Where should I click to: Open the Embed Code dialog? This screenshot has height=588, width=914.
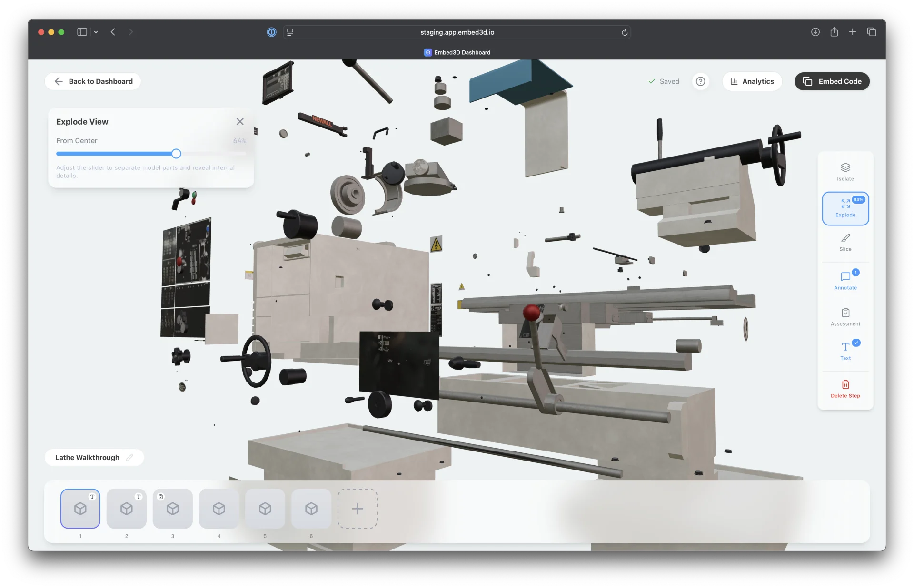tap(832, 81)
